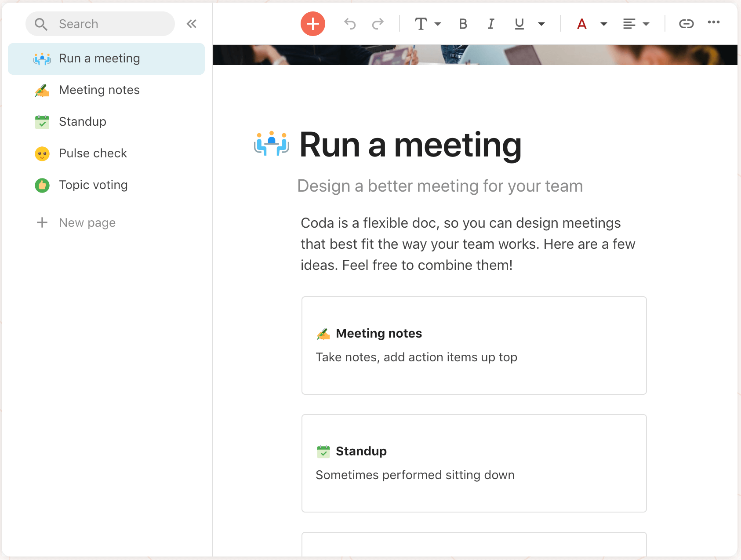This screenshot has width=741, height=560.
Task: Click the undo icon
Action: coord(350,24)
